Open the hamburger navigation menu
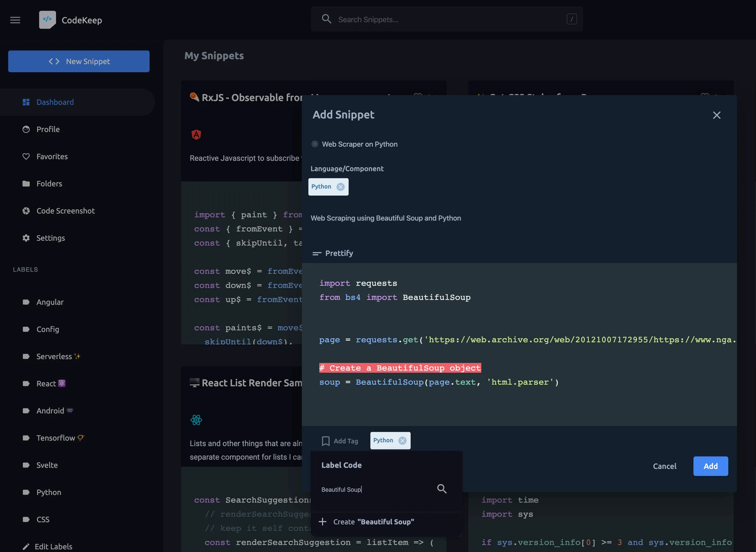Screen dimensions: 756x552 point(15,20)
